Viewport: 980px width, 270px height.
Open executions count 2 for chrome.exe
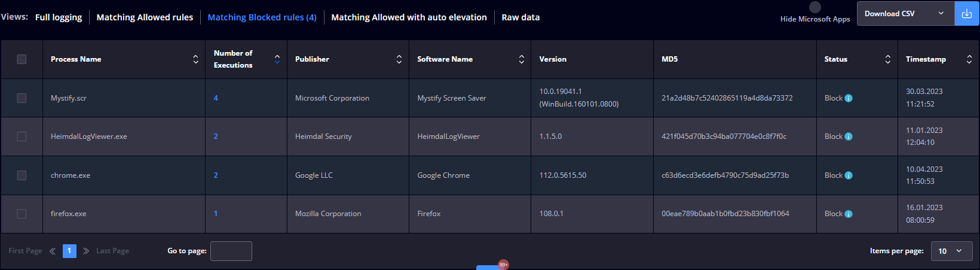click(x=216, y=175)
